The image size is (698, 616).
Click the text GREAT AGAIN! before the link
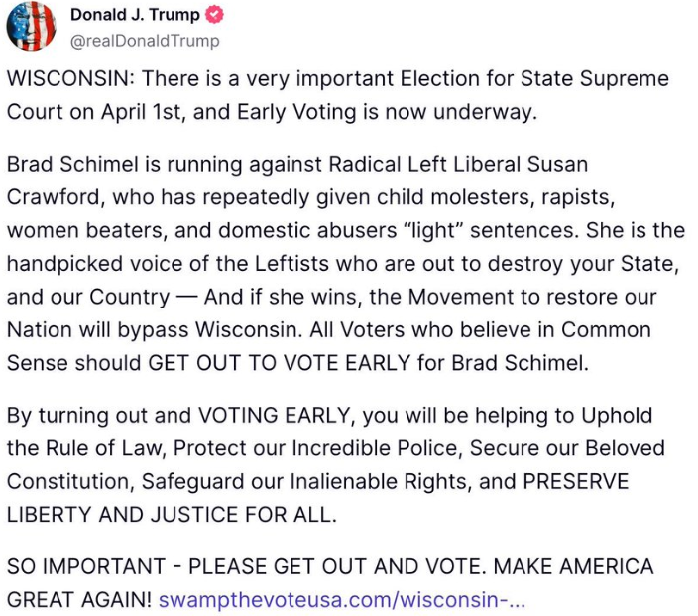79,600
